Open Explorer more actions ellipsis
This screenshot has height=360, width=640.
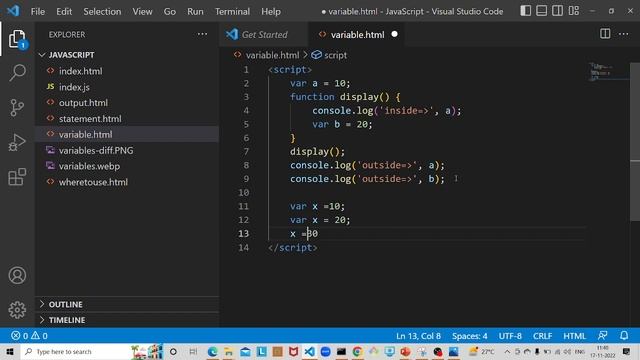point(202,34)
